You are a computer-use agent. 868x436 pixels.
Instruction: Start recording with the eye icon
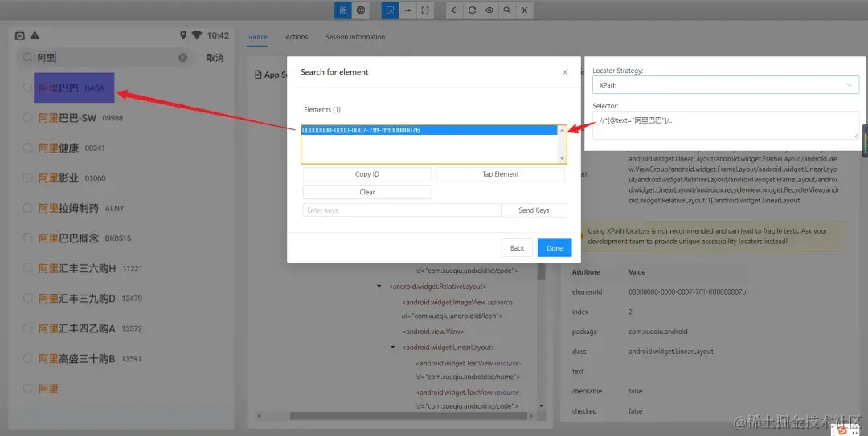pos(489,10)
